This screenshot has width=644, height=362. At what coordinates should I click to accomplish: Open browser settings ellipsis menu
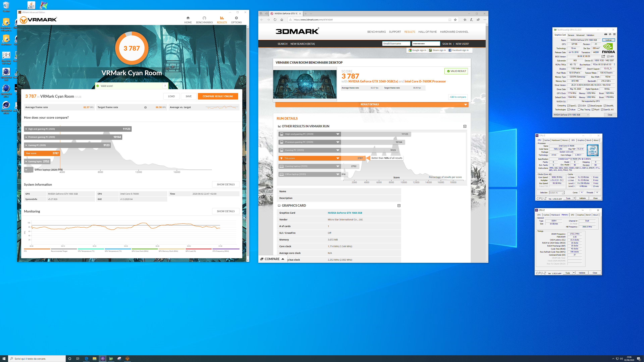pyautogui.click(x=485, y=20)
